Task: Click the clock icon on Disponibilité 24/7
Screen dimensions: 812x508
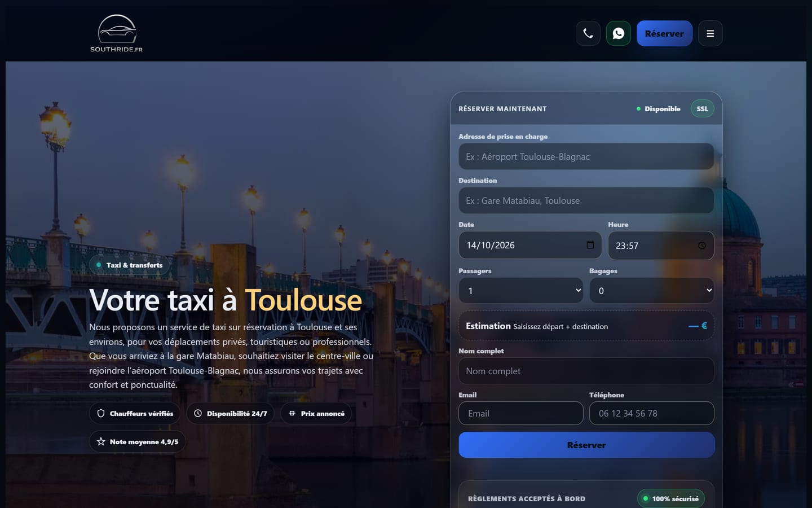Action: [x=198, y=413]
